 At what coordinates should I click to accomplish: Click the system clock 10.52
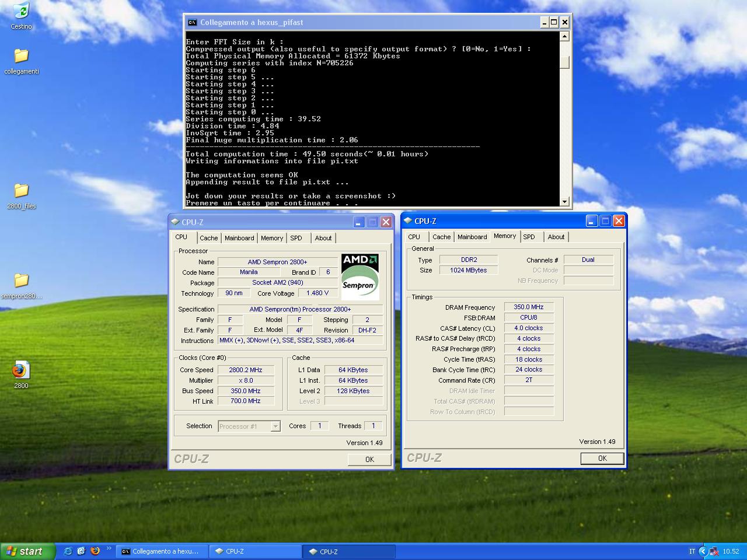(731, 551)
